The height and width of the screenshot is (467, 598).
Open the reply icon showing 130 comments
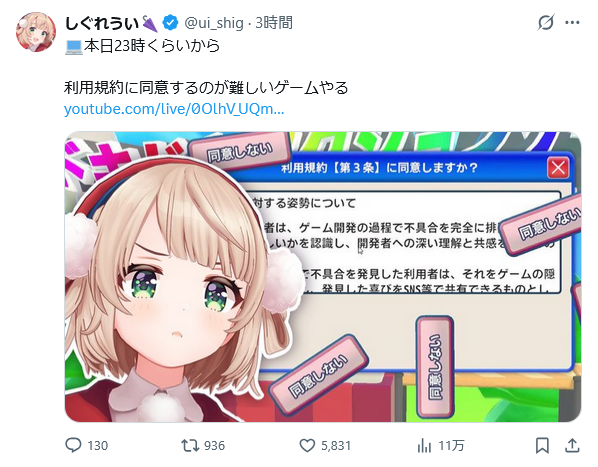tap(73, 445)
